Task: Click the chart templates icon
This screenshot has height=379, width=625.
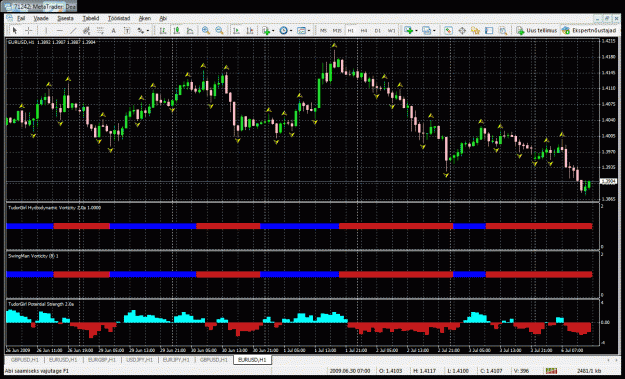Action: tap(301, 30)
